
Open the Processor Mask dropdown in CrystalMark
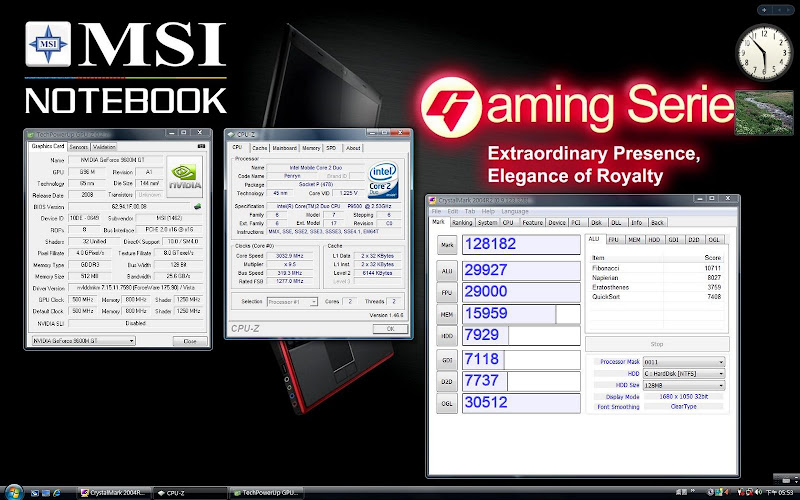[x=683, y=362]
